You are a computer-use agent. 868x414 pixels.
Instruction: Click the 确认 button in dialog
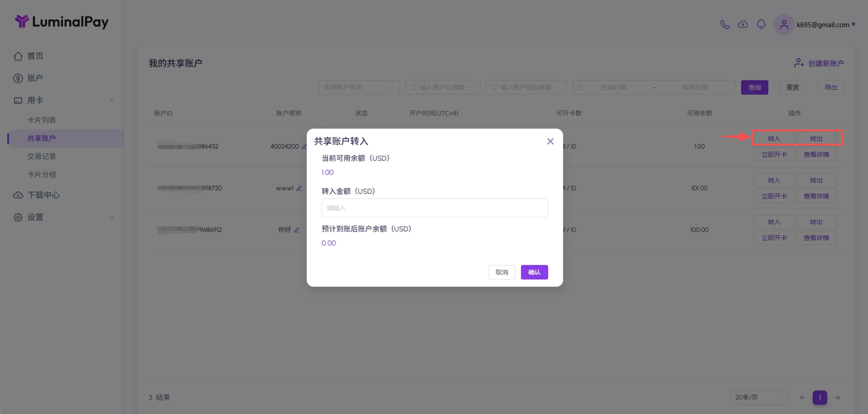[x=534, y=272]
